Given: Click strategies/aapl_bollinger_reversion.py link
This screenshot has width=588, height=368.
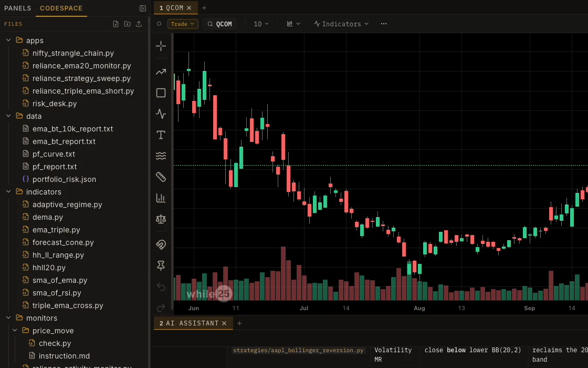Looking at the screenshot, I should [x=298, y=350].
